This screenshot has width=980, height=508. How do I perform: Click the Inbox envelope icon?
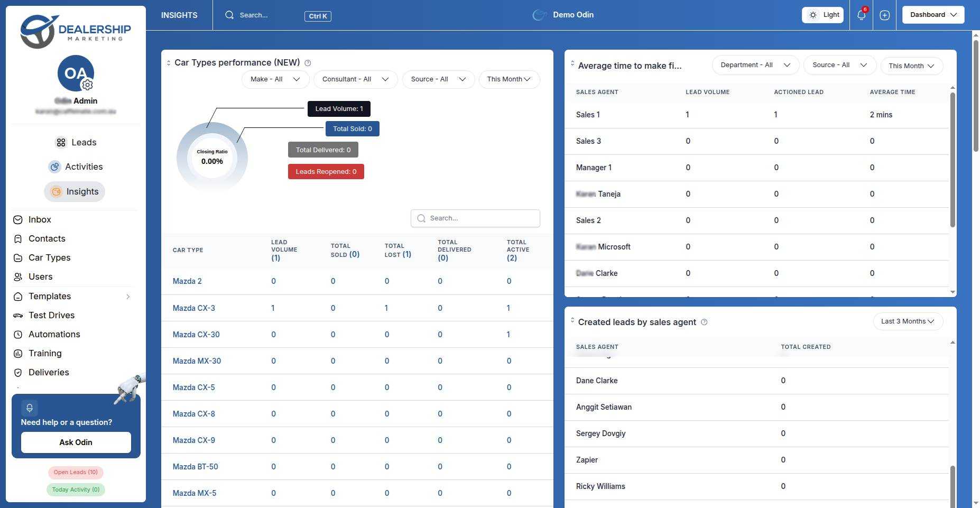pos(18,220)
